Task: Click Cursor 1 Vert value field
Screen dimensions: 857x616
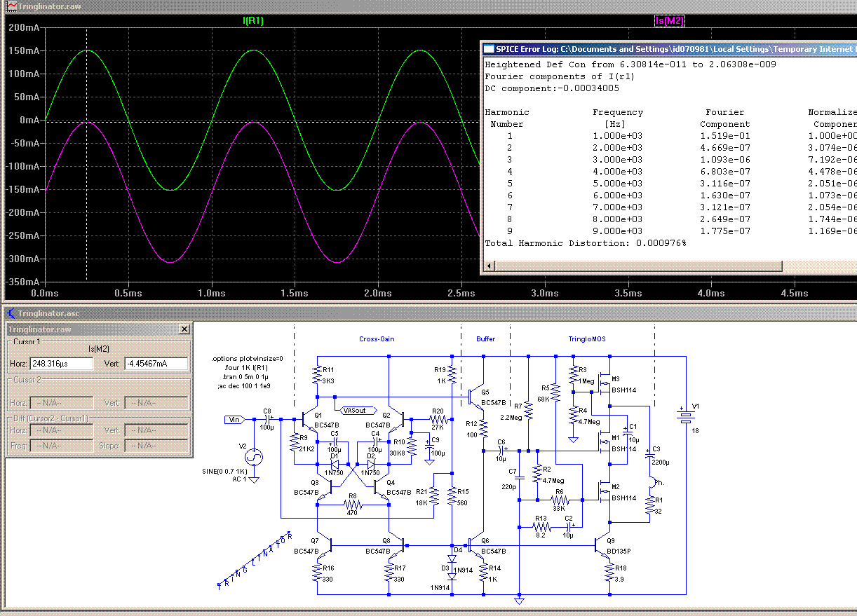Action: [x=156, y=364]
